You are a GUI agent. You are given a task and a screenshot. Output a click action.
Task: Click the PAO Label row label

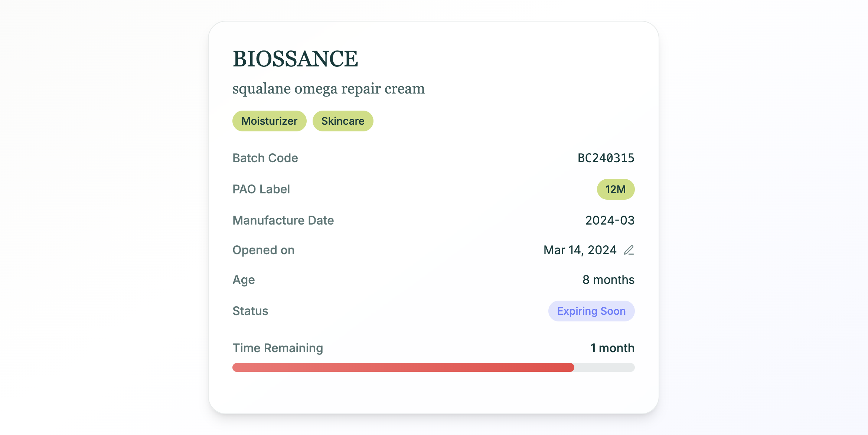[x=261, y=189]
